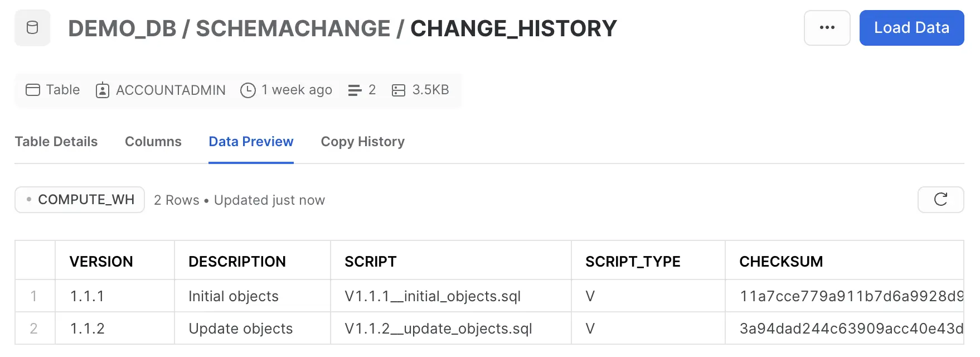Click the database object icon beside the title

32,27
